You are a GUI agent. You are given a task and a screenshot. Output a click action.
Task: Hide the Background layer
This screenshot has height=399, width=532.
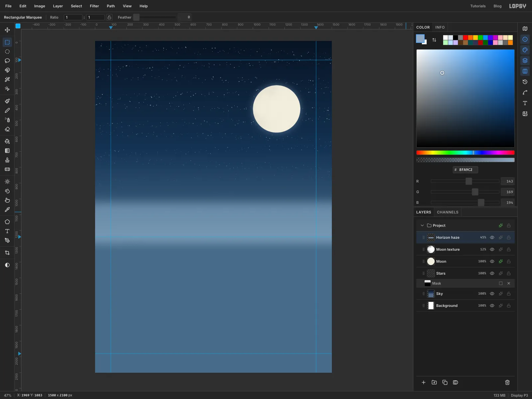492,306
